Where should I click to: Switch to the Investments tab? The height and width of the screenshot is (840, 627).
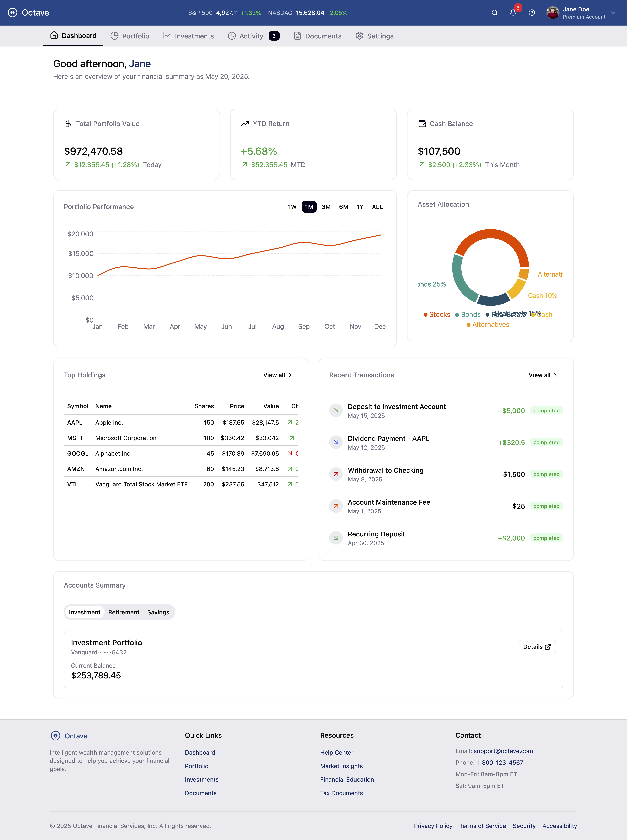pyautogui.click(x=189, y=36)
